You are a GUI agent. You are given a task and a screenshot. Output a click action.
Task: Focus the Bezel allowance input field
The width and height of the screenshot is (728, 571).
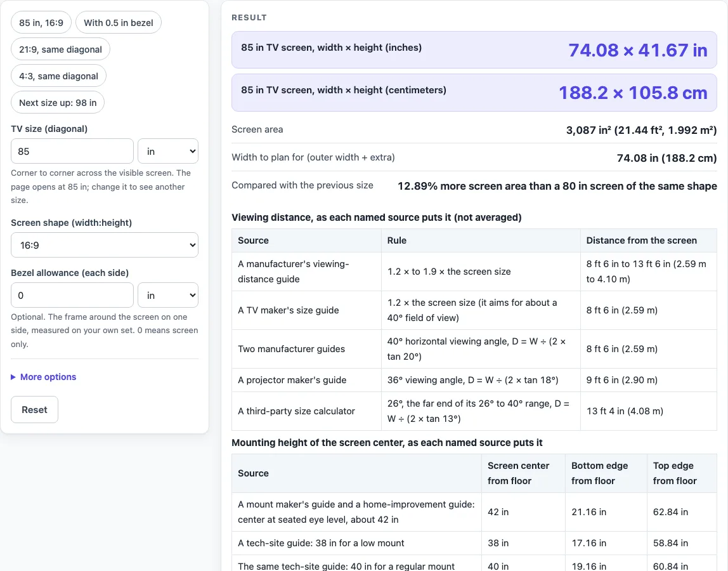tap(72, 295)
